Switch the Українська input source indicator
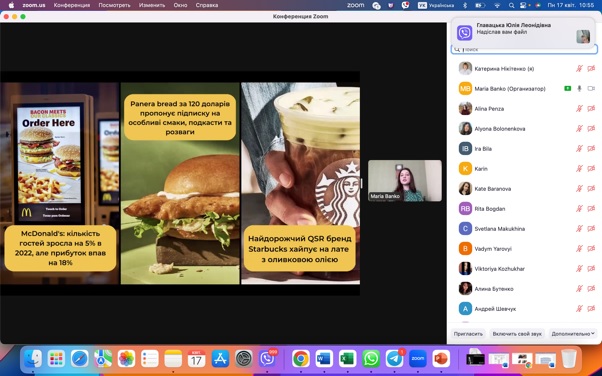Viewport: 602px width, 376px height. [436, 5]
